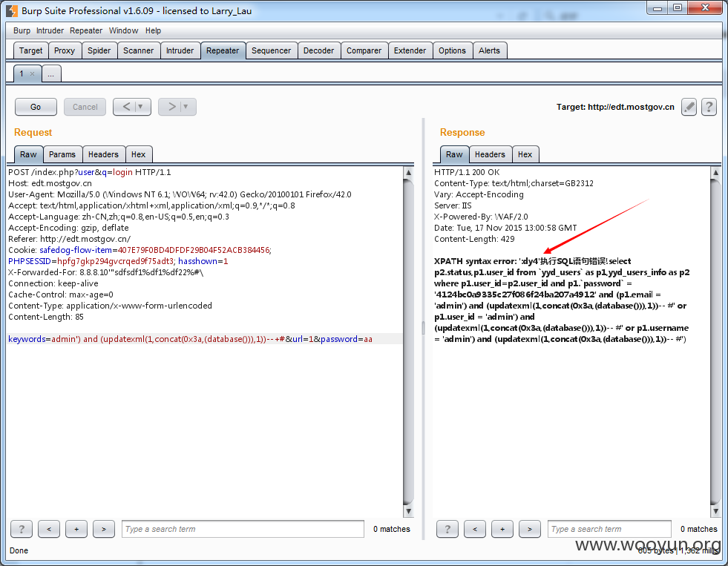This screenshot has width=728, height=566.
Task: Switch to the Target tab
Action: 31,50
